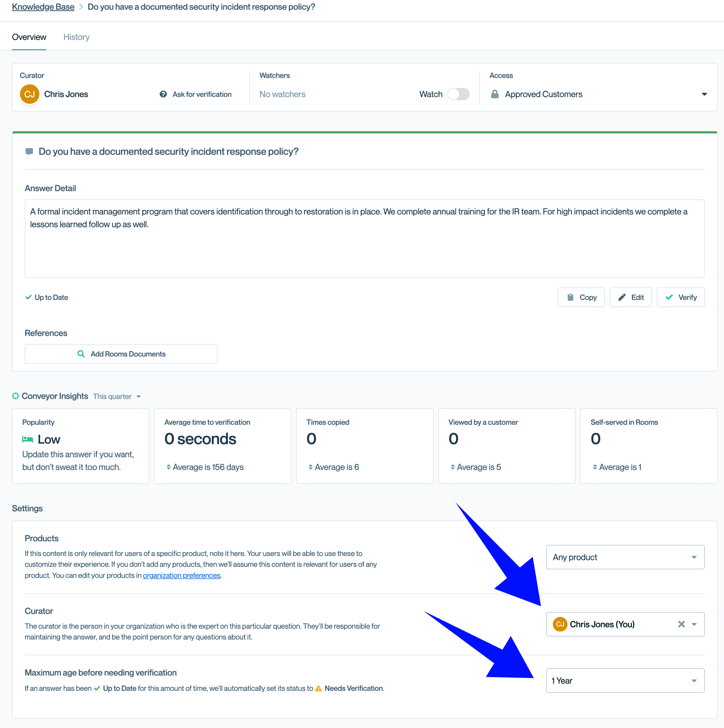Screen dimensions: 724x728
Task: Open the organization preferences link
Action: tap(182, 575)
